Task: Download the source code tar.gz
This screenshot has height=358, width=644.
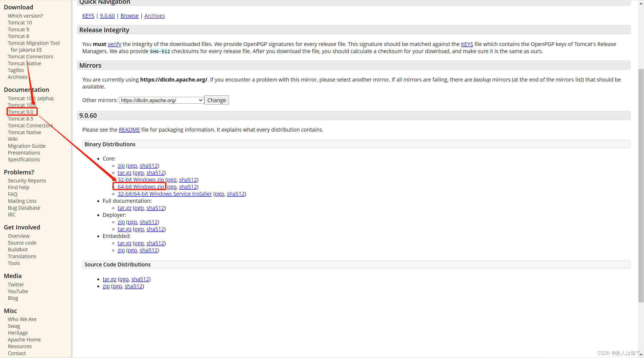Action: [x=109, y=279]
